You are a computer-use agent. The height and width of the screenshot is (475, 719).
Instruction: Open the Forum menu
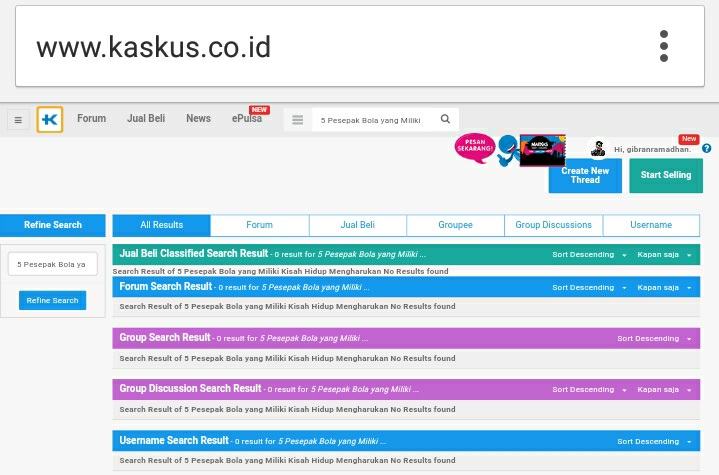tap(91, 118)
